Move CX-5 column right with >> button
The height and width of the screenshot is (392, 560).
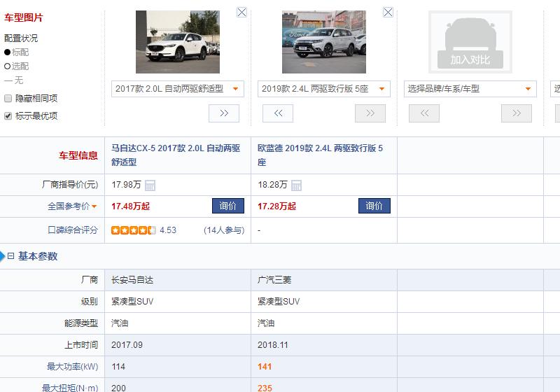click(x=224, y=113)
